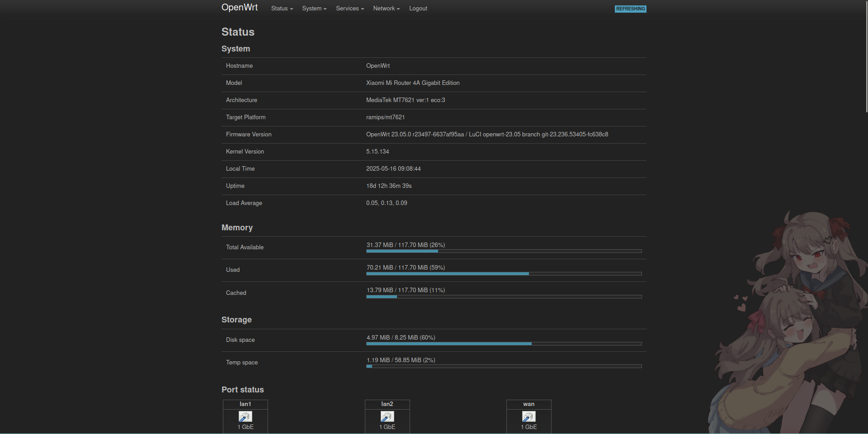This screenshot has height=434, width=868.
Task: Click the Disk space usage bar
Action: (x=504, y=344)
